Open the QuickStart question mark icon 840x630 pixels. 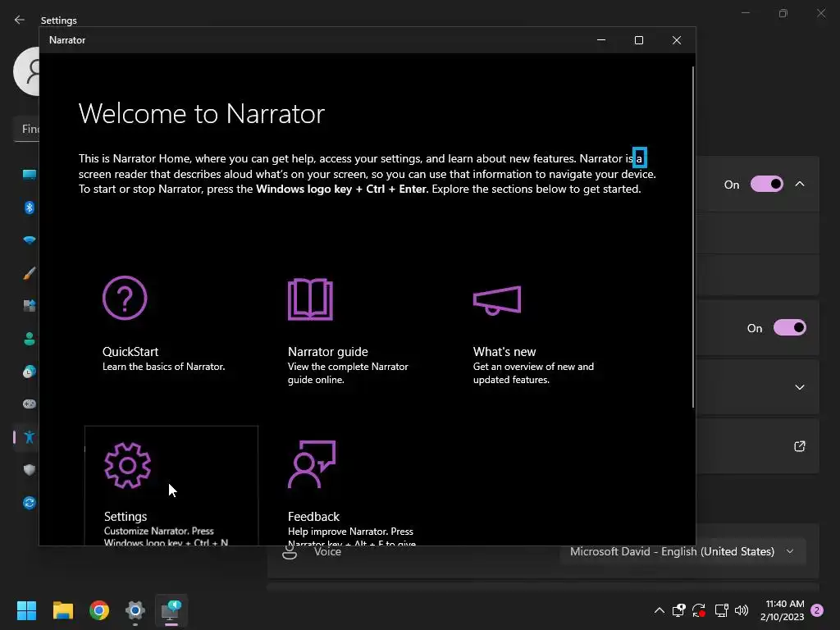(125, 298)
